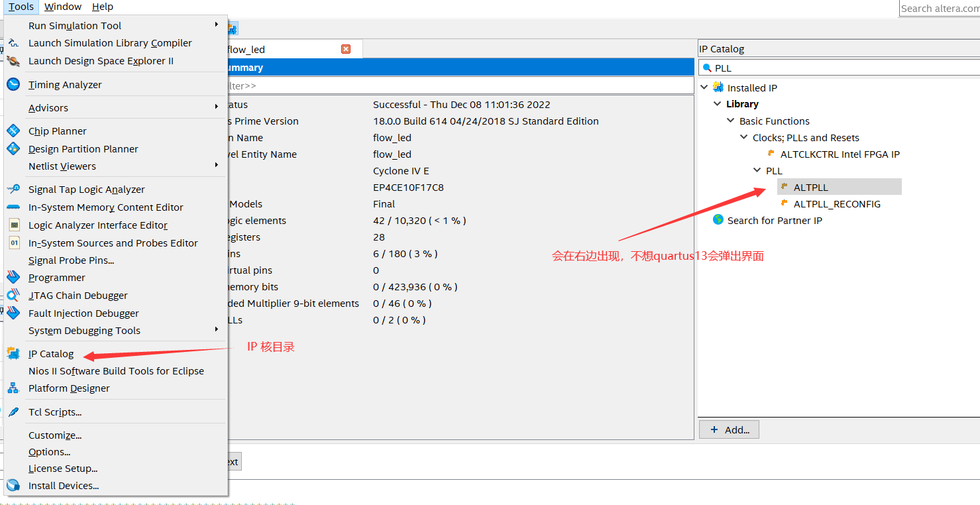Collapse the PLL tree node
This screenshot has width=980, height=505.
point(757,170)
